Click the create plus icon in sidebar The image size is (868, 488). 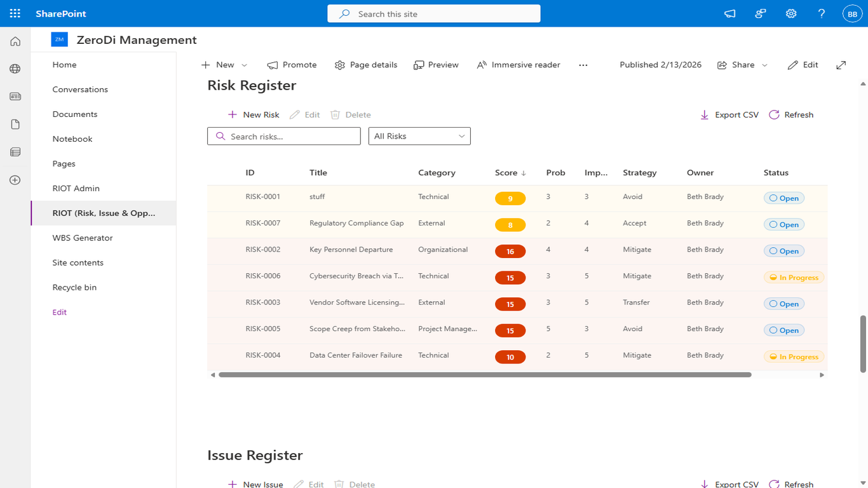14,180
